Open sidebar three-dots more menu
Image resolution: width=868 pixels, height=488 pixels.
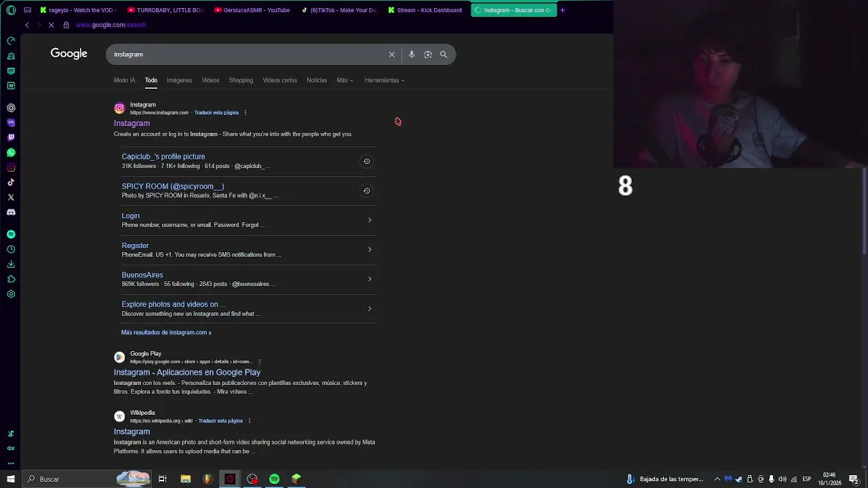coord(11,463)
